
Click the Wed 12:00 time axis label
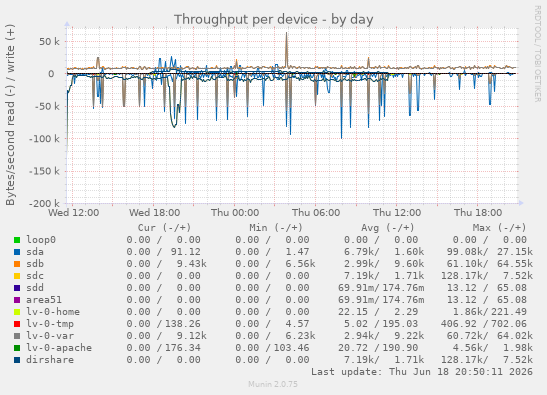tap(74, 213)
